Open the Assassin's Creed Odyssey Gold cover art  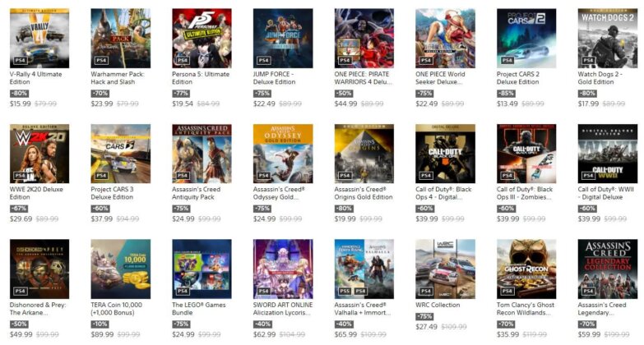[283, 154]
